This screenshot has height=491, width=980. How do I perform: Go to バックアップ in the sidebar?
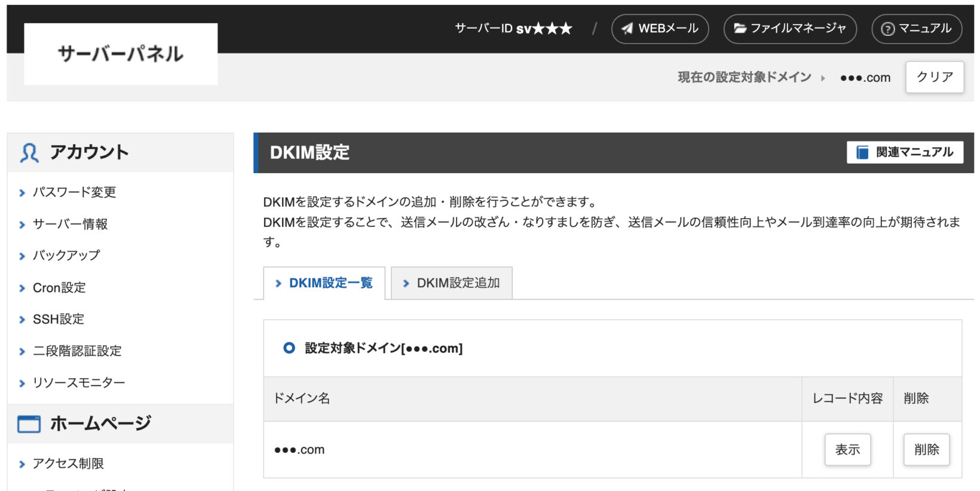[66, 256]
